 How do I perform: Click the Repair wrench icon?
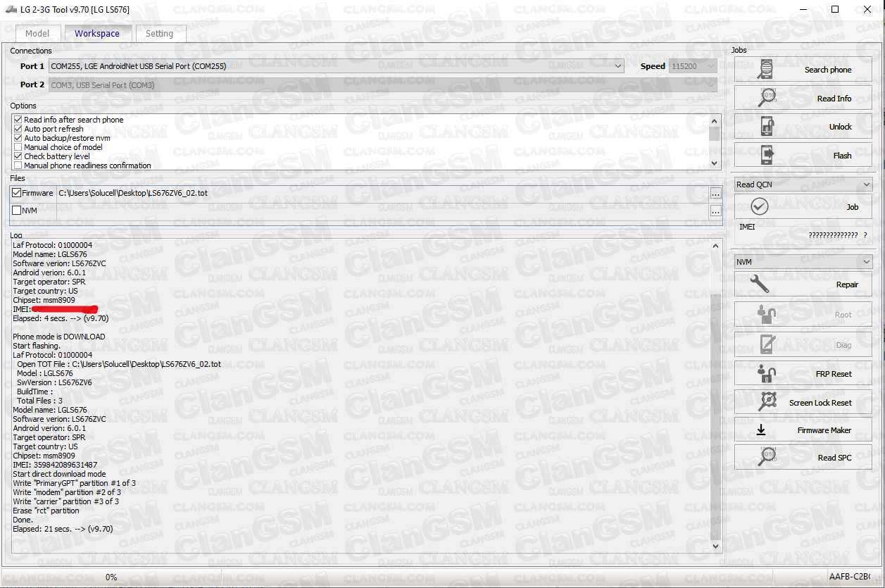760,284
